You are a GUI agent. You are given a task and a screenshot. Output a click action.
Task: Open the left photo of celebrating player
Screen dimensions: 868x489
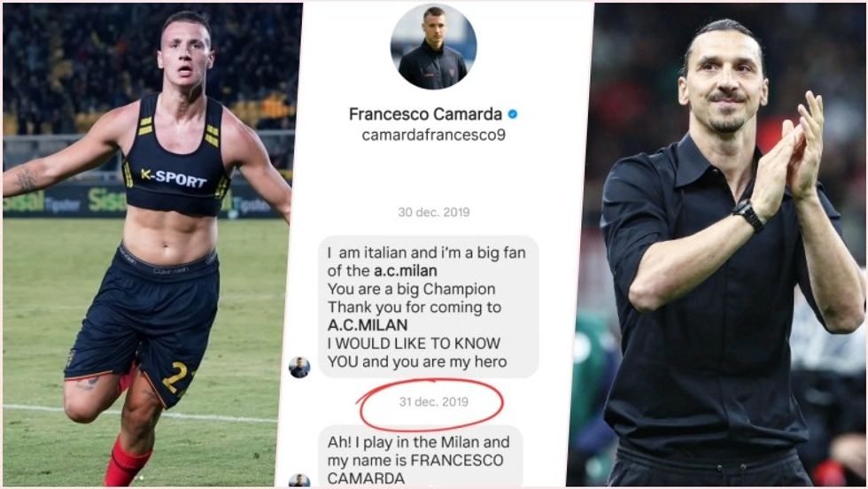pos(147,244)
